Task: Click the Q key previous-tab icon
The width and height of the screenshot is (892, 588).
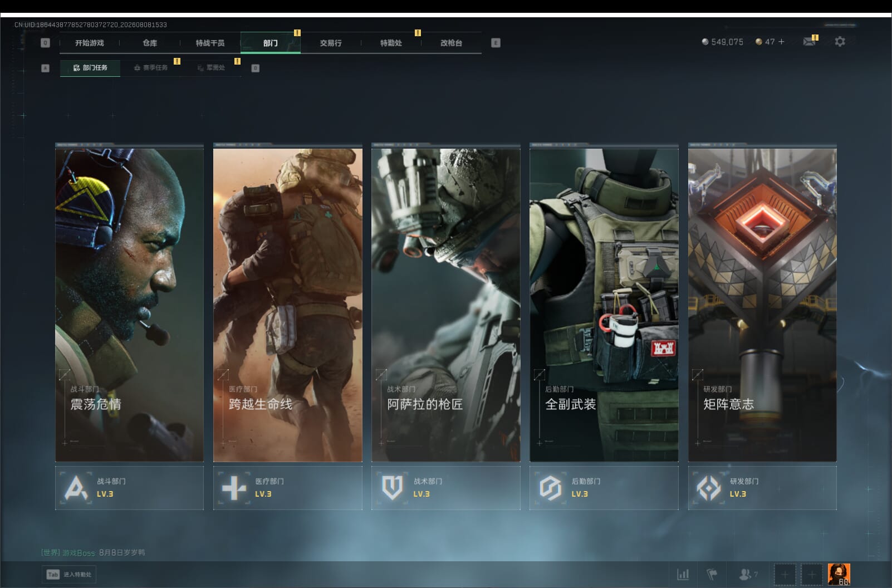Action: click(x=45, y=43)
